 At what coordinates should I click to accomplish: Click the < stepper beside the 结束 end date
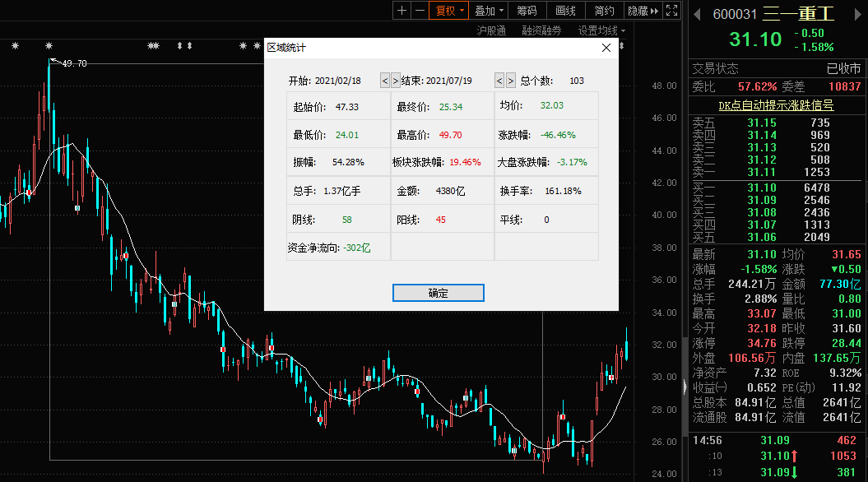(x=499, y=81)
